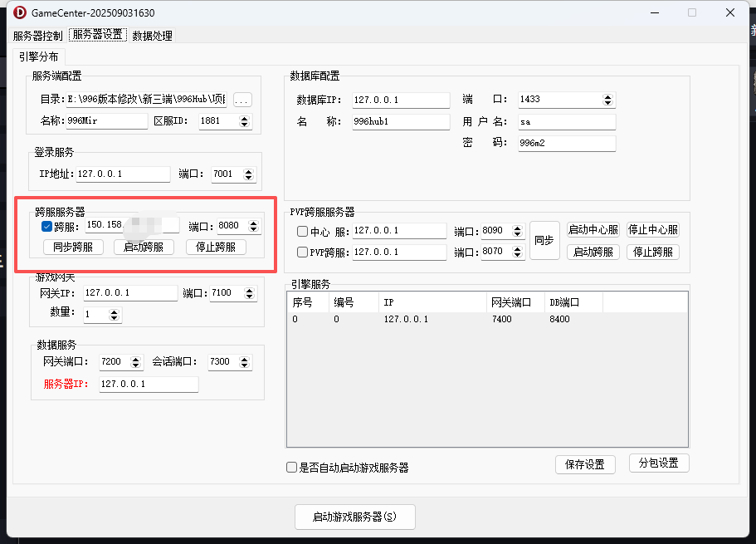Click 停止跨服 in the 跨服服务器 panel
This screenshot has height=544, width=756.
(216, 247)
